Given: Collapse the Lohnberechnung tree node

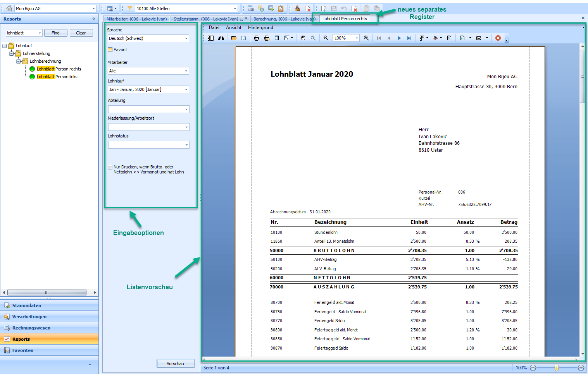Looking at the screenshot, I should click(x=19, y=61).
